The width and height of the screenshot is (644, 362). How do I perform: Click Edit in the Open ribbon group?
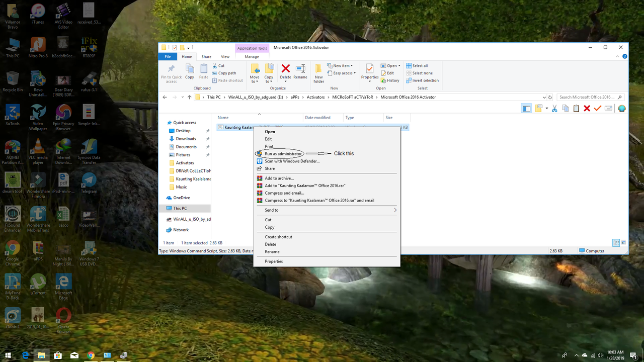point(387,73)
